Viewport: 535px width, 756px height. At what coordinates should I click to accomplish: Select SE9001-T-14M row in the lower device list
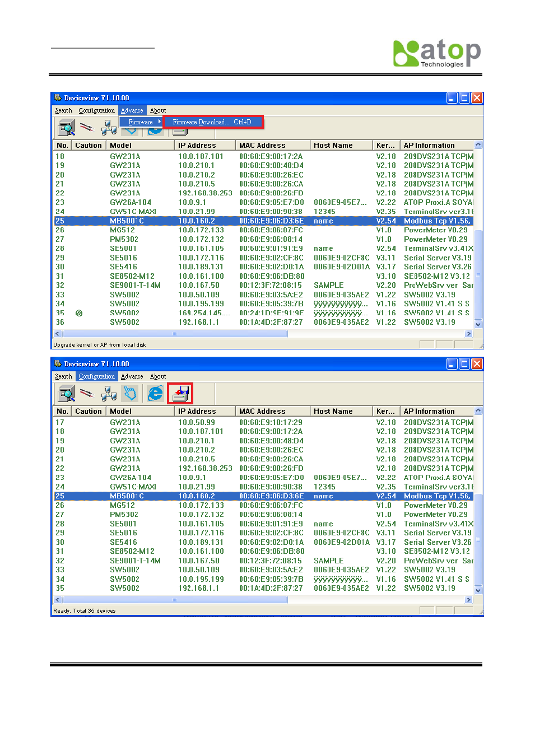coord(264,561)
